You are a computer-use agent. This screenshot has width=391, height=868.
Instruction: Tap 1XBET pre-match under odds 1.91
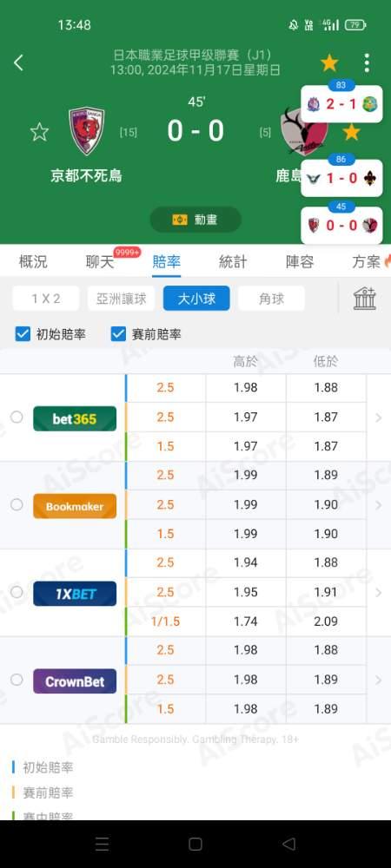pyautogui.click(x=326, y=592)
